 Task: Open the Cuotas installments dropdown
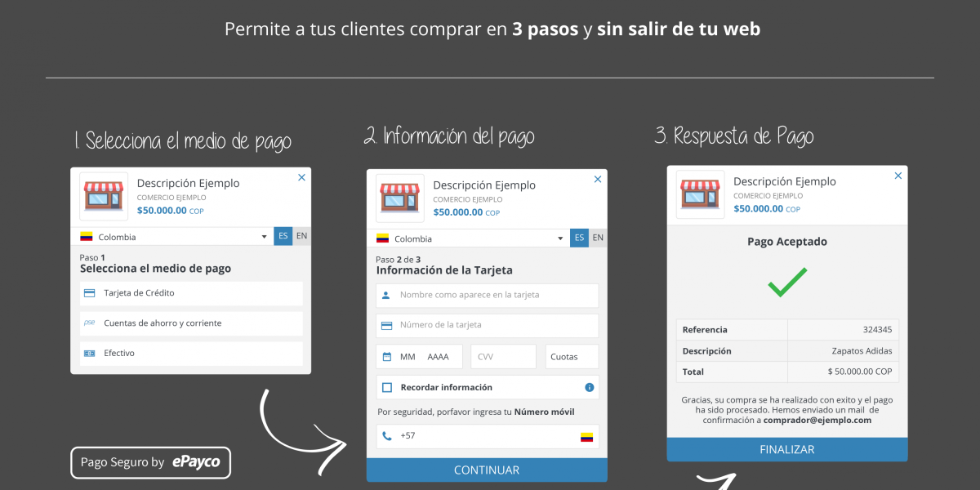click(x=572, y=356)
